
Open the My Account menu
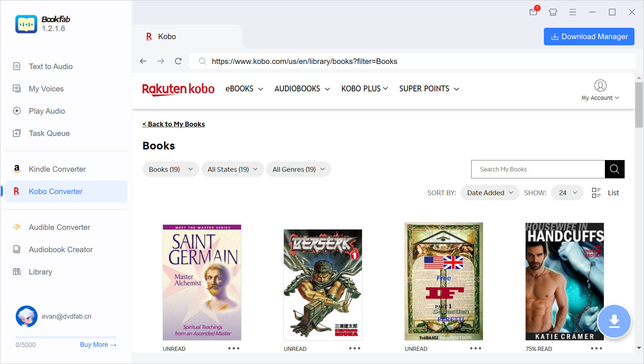(x=600, y=98)
